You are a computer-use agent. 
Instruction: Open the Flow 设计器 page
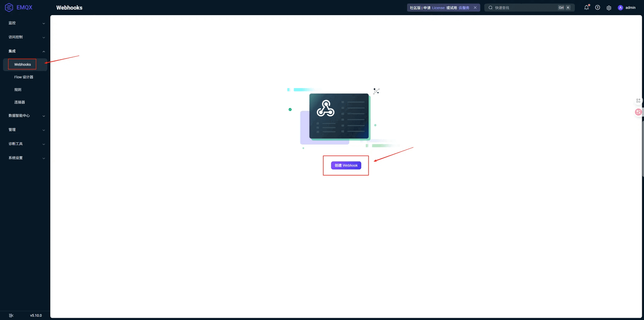(x=24, y=77)
